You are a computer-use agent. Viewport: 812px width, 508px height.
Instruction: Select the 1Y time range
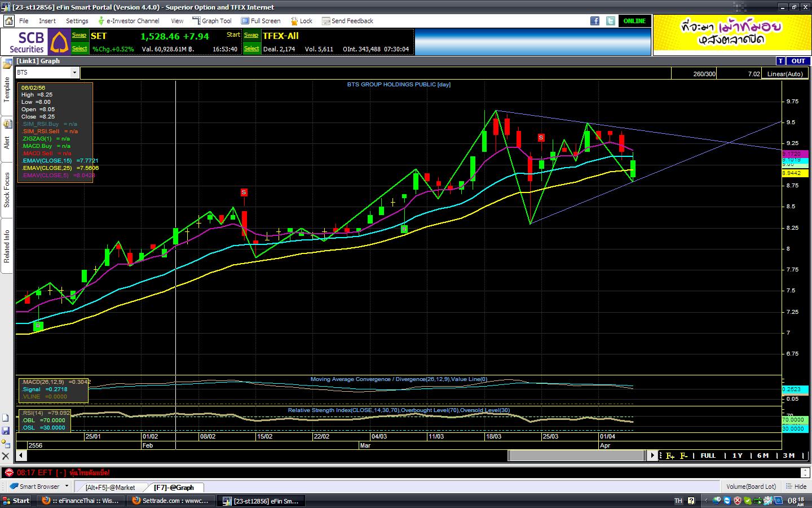pyautogui.click(x=737, y=456)
